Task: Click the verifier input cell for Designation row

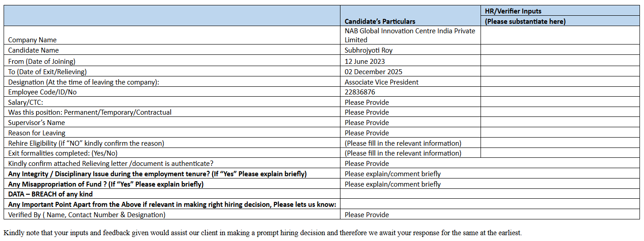Action: (x=560, y=81)
